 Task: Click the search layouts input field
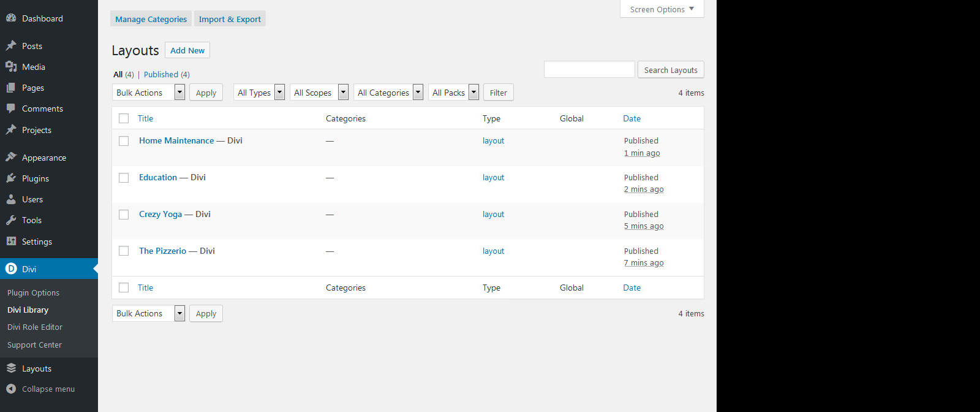589,69
